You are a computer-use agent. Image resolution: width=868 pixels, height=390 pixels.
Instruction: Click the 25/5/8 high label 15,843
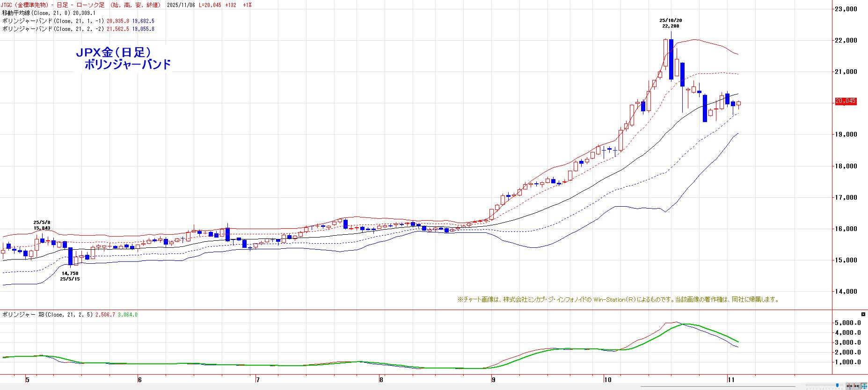click(x=42, y=228)
